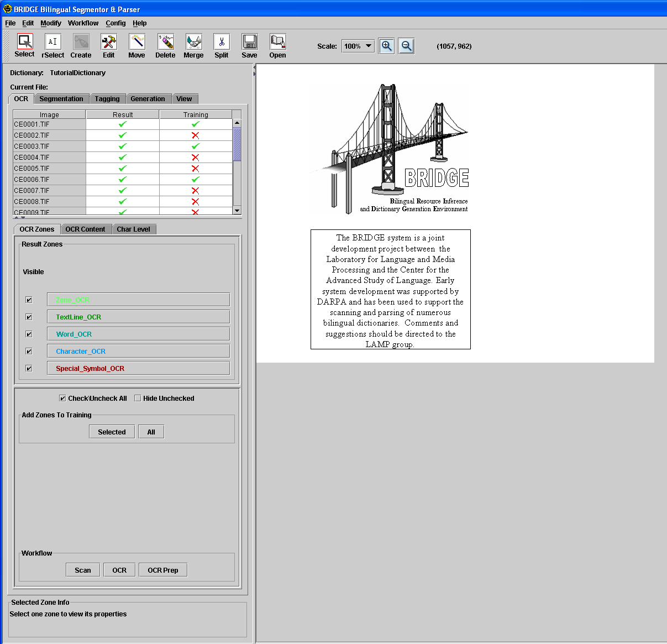Select the CE0004.TIF row in image table
667x644 pixels.
point(49,158)
